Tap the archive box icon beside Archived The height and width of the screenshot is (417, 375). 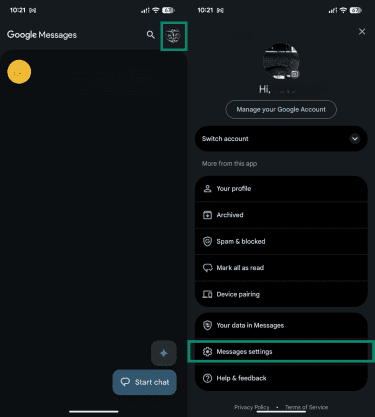207,215
